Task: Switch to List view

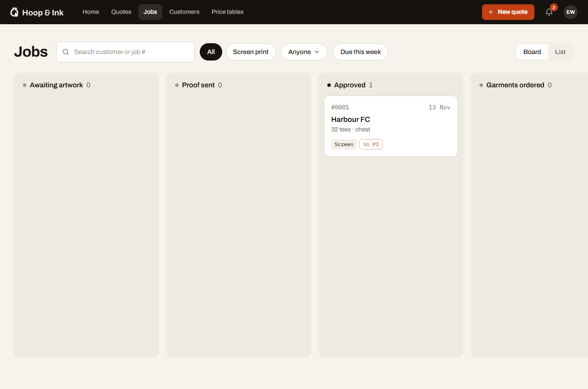Action: click(560, 52)
